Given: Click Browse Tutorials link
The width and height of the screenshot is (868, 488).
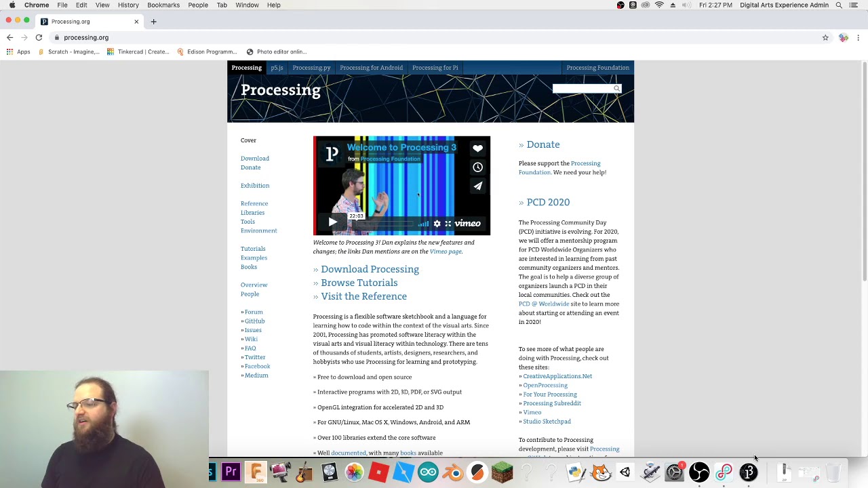Looking at the screenshot, I should 359,283.
